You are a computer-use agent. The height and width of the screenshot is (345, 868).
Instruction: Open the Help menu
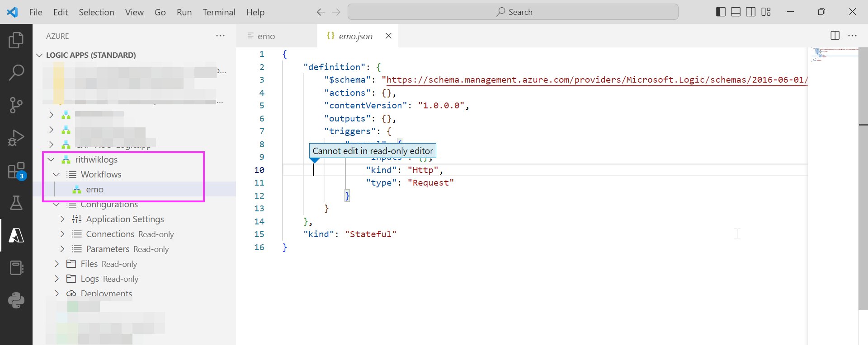click(x=255, y=12)
